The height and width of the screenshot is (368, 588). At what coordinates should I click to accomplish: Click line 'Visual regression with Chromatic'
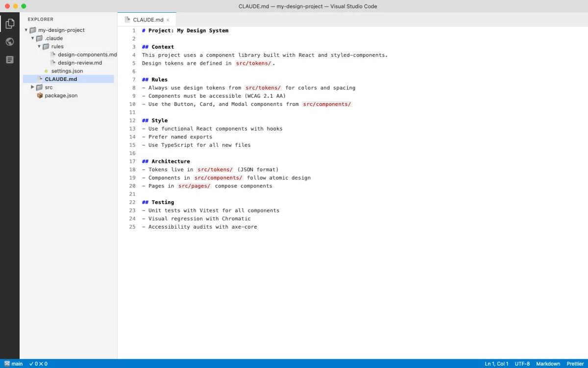point(196,218)
